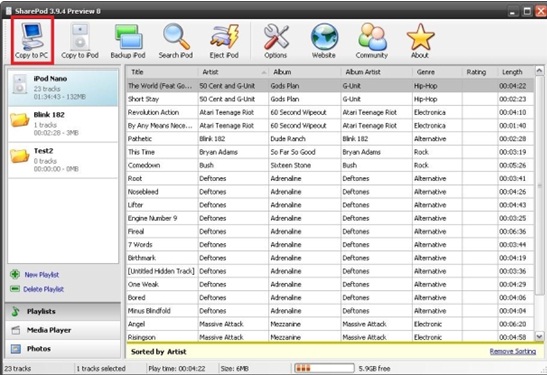Select the iPod Nano device entry
Image resolution: width=547 pixels, height=375 pixels.
tap(63, 88)
